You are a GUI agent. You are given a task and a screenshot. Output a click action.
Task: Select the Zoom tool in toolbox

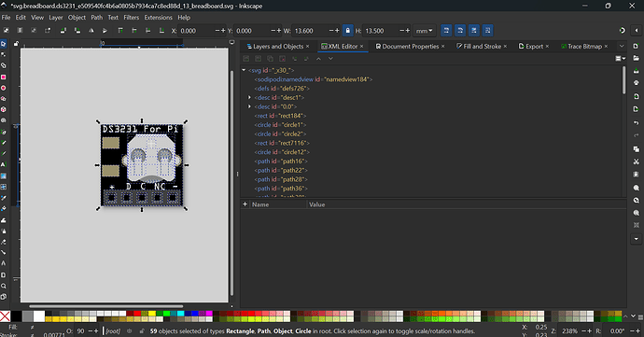pyautogui.click(x=4, y=286)
